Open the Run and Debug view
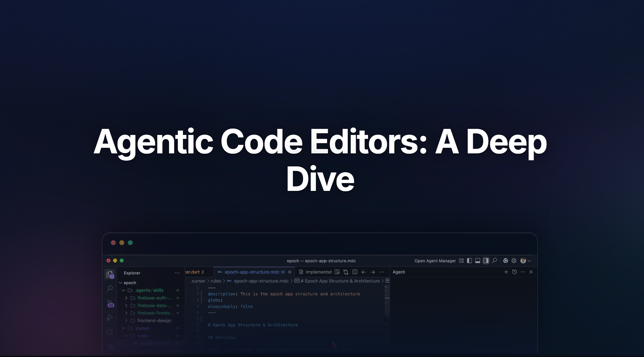Viewport: 644px width, 357px height. [110, 317]
